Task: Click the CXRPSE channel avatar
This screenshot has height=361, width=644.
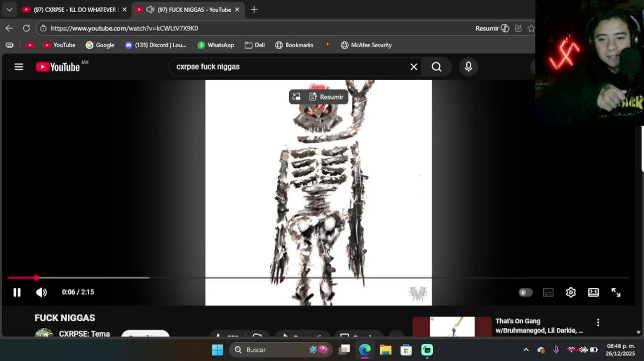Action: click(44, 333)
